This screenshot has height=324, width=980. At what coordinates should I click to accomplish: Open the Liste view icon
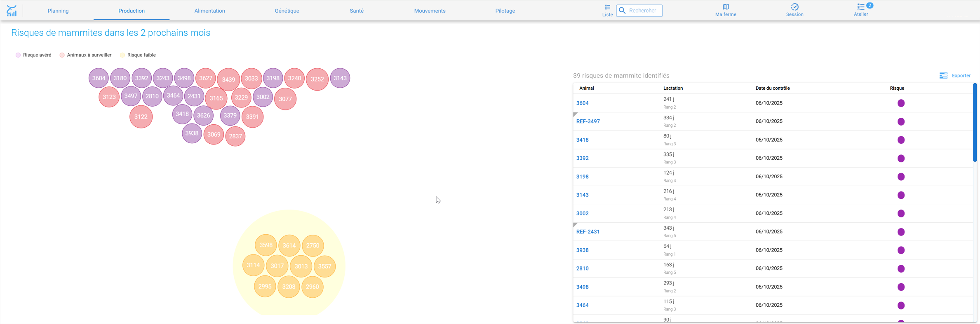pos(607,7)
